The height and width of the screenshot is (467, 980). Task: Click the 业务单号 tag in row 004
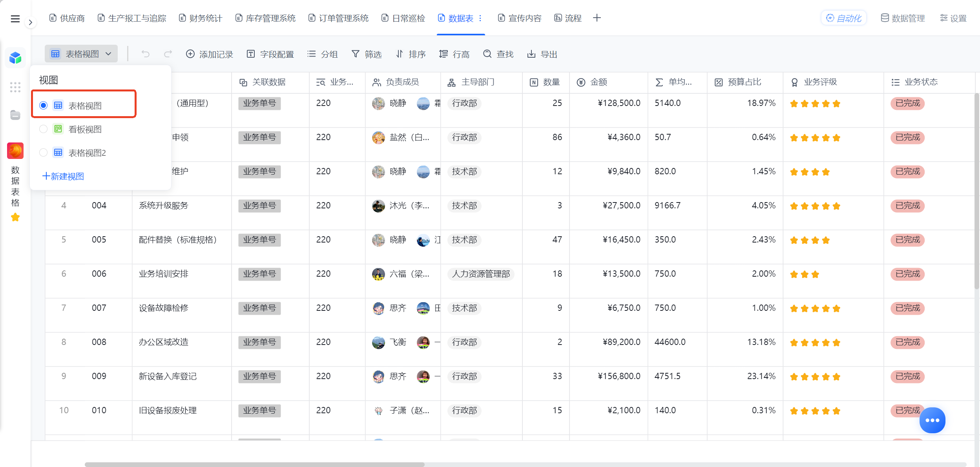click(x=259, y=206)
